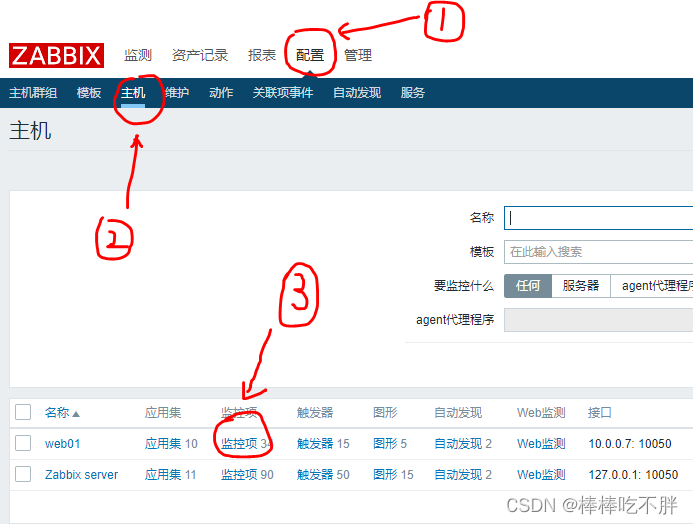Open web01 应用集 link

[x=163, y=444]
